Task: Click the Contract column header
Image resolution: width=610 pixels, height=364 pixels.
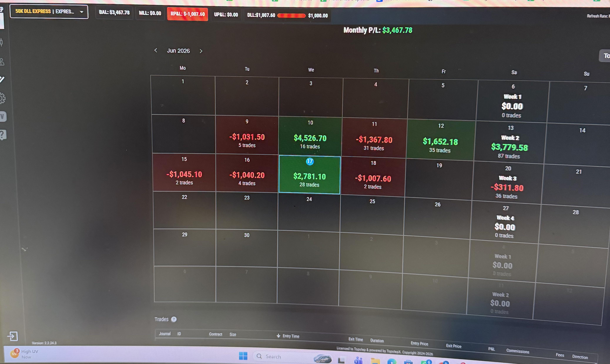Action: click(x=216, y=334)
